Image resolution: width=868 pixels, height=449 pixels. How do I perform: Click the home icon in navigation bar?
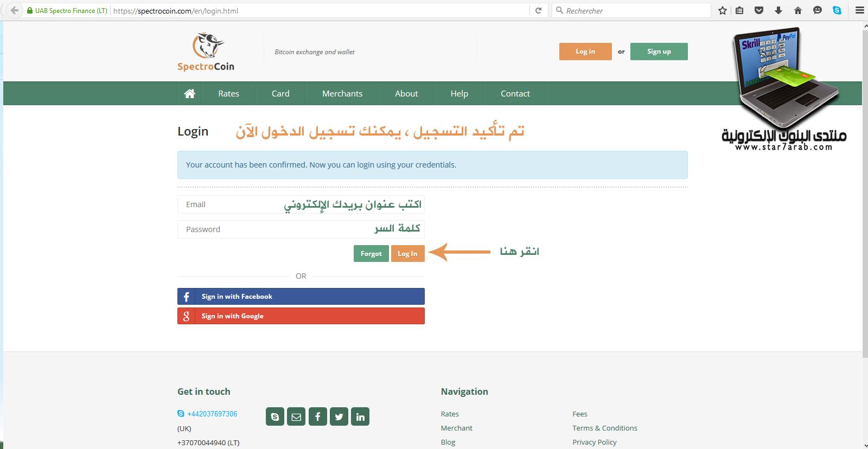(x=189, y=93)
